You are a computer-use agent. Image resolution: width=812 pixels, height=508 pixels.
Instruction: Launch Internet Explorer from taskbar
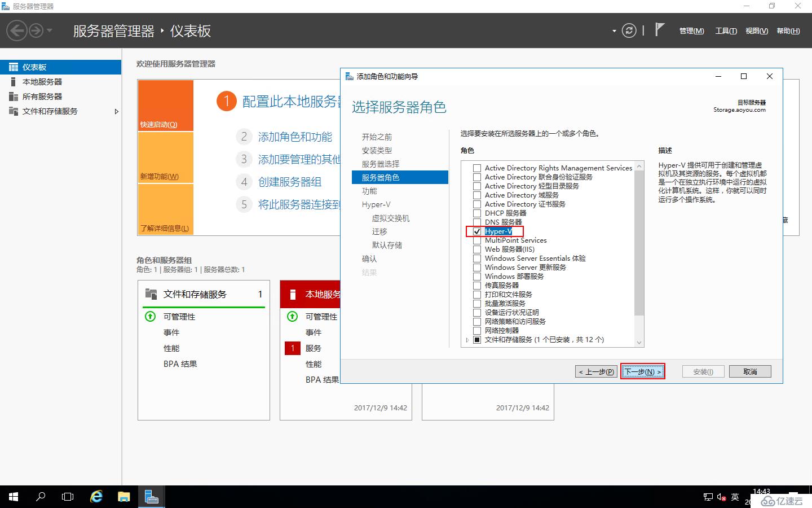pos(96,497)
